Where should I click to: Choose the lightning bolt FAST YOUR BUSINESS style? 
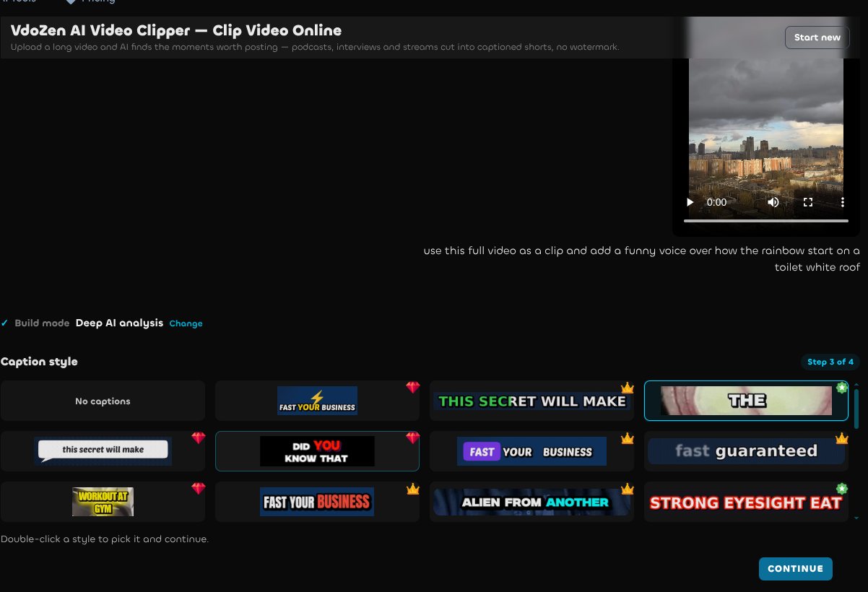(317, 401)
